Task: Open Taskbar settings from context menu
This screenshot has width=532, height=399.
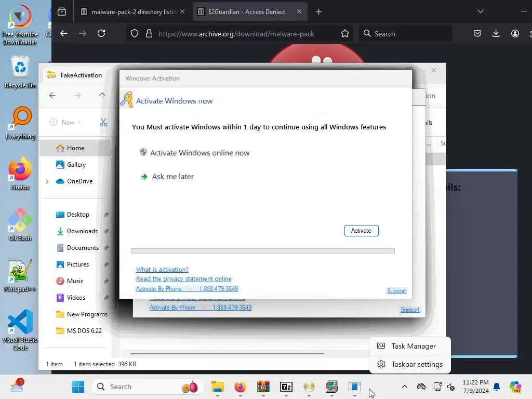Action: click(410, 364)
